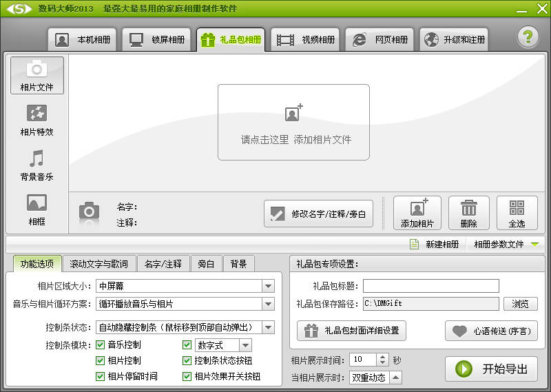Image resolution: width=551 pixels, height=392 pixels.
Task: Decrease 相片展示时间 with down arrow
Action: [382, 362]
